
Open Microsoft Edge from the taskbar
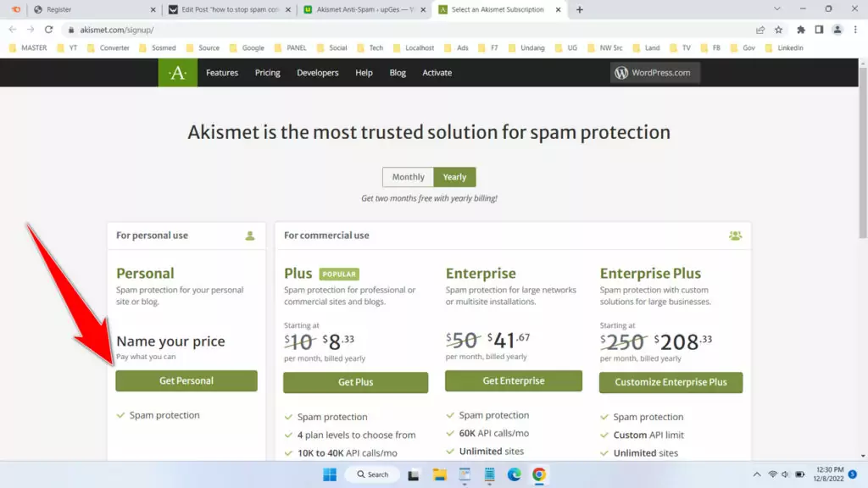[x=514, y=474]
